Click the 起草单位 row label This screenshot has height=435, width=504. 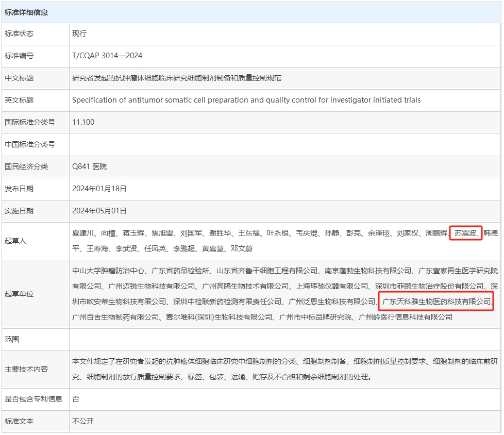click(19, 294)
